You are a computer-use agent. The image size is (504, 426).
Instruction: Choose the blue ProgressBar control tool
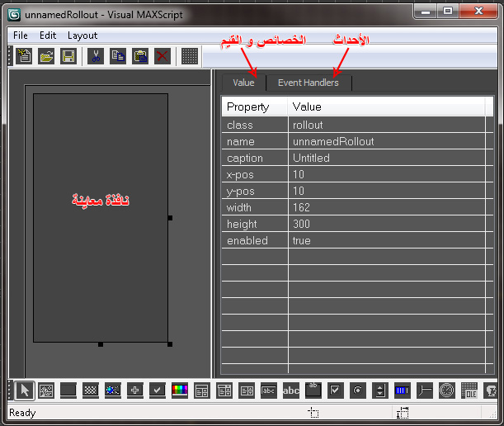(402, 390)
